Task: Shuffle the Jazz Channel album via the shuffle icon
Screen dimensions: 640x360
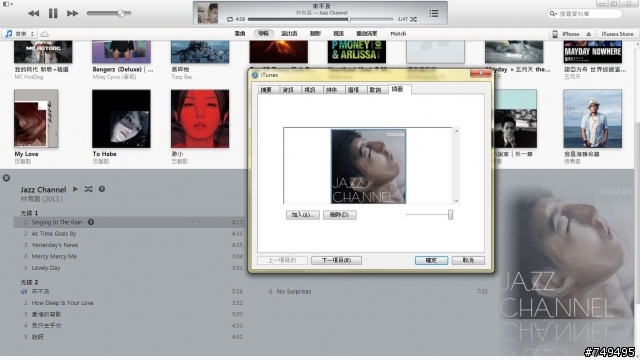Action: click(x=88, y=189)
